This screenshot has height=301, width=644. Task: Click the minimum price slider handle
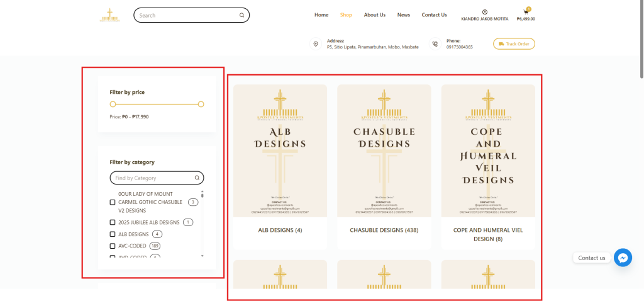pos(113,105)
